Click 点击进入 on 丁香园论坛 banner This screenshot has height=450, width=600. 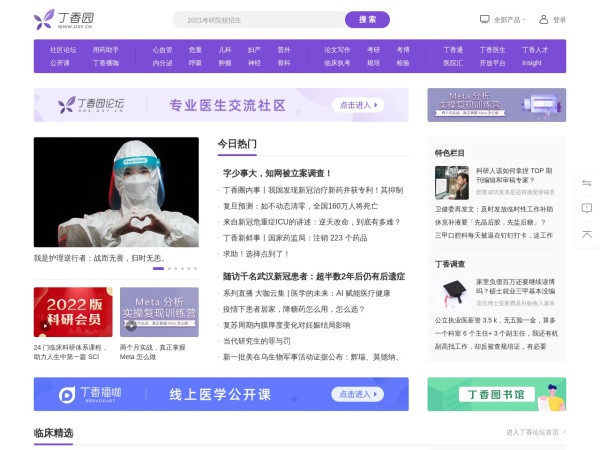coord(358,105)
